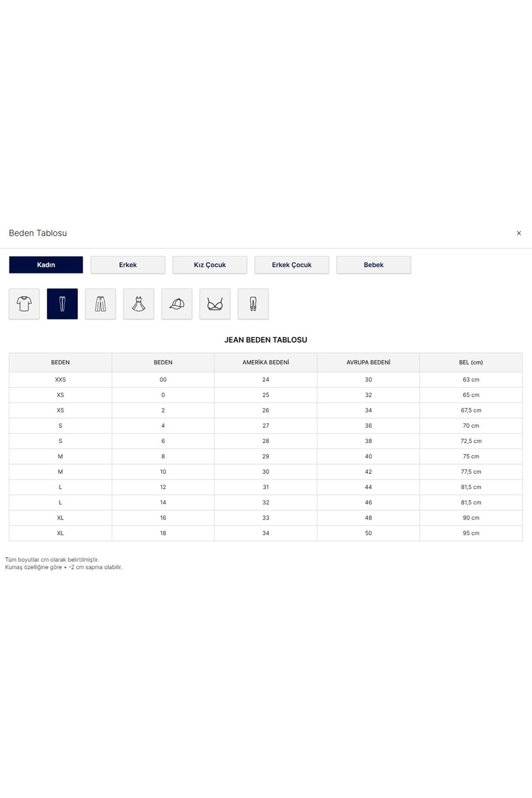Viewport: 532px width, 798px height.
Task: Click the JEAN BEDEN TABLOSU title
Action: (x=266, y=340)
